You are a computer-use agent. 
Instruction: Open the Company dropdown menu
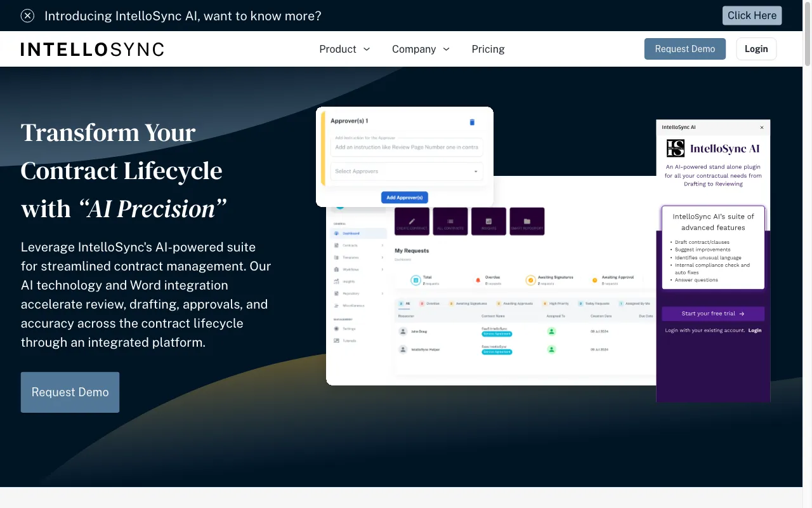click(x=421, y=49)
